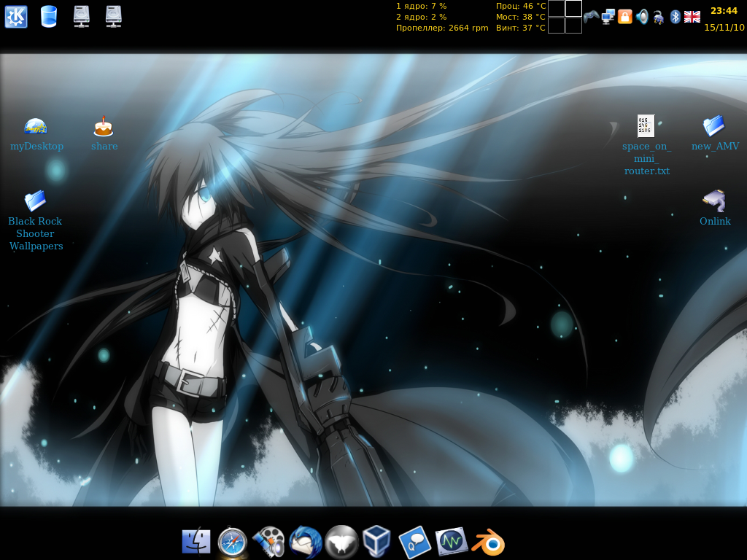Viewport: 747px width, 560px height.
Task: Click the tray icon between speaker and Bluetooth
Action: 659,17
